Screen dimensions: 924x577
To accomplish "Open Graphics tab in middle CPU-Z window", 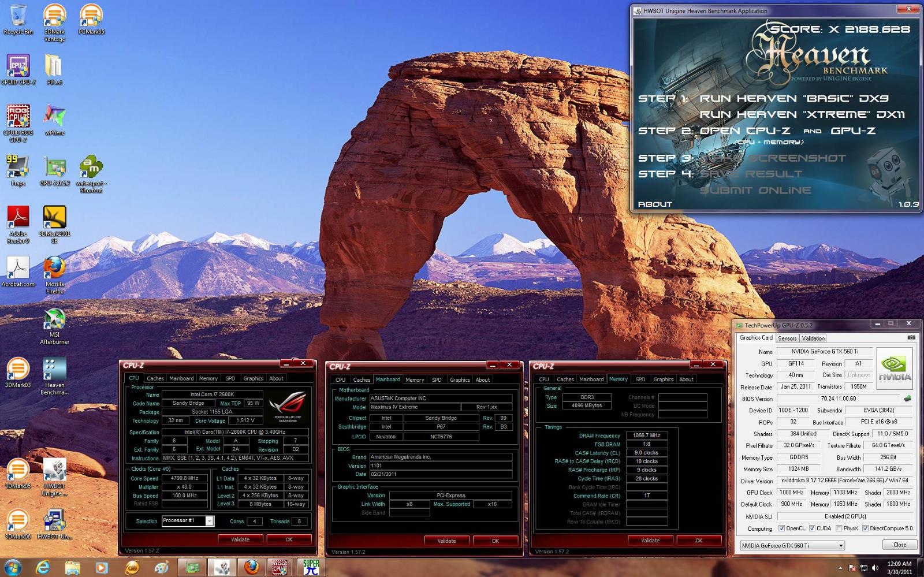I will tap(460, 379).
